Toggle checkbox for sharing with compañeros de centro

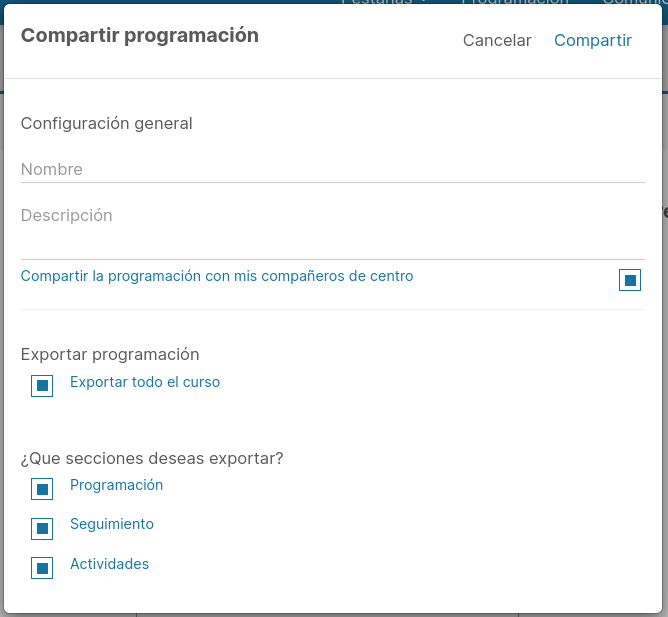(630, 281)
